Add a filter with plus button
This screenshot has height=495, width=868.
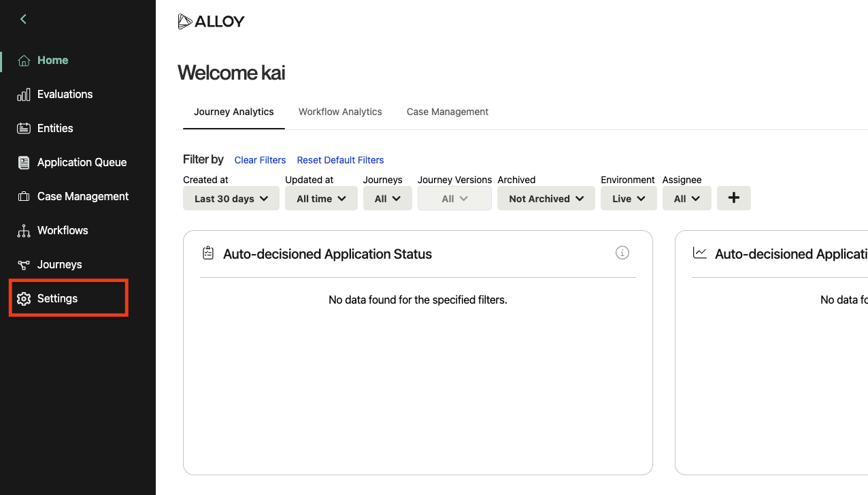coord(734,198)
